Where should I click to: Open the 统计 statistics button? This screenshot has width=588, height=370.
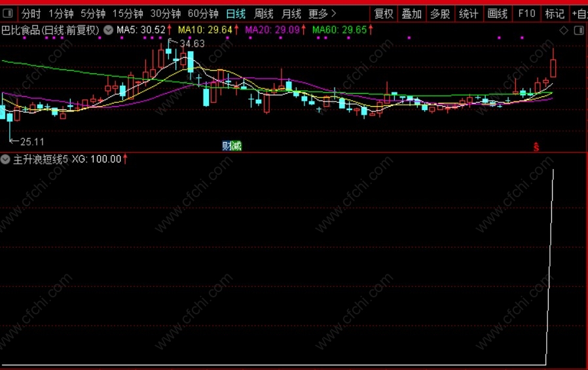tap(469, 14)
